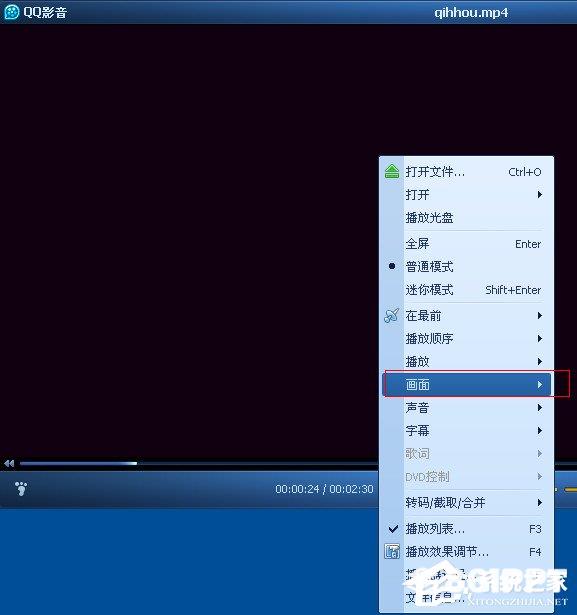Open the 字幕 submenu
The height and width of the screenshot is (615, 577).
(466, 431)
